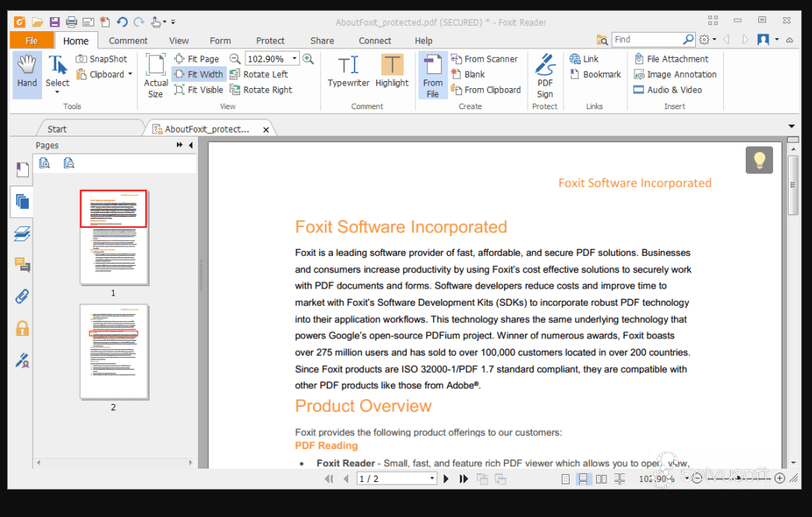Enable Facing page view mode
This screenshot has height=517, width=812.
tap(602, 480)
